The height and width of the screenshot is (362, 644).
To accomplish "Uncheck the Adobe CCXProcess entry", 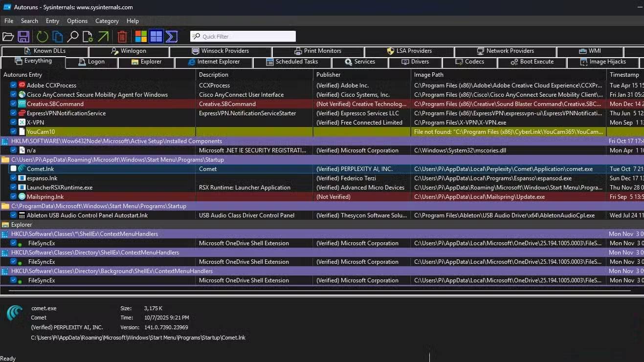I will 14,85.
